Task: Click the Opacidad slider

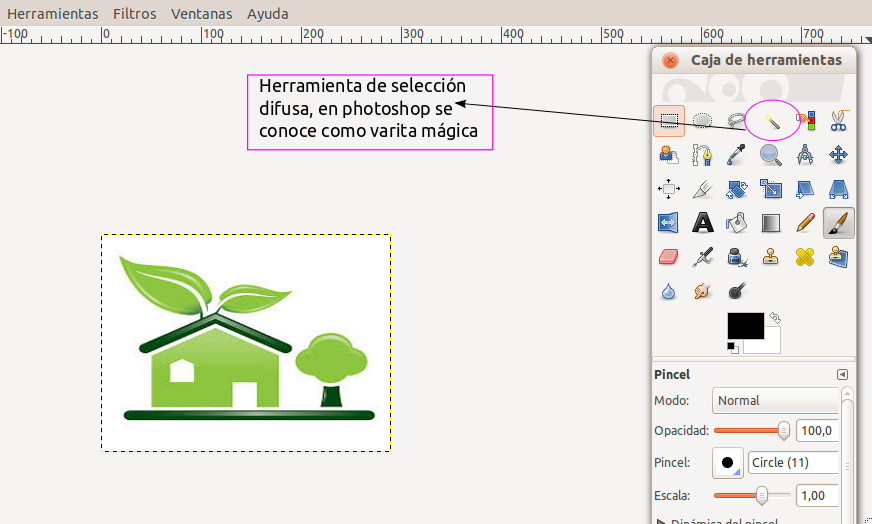Action: click(x=752, y=431)
